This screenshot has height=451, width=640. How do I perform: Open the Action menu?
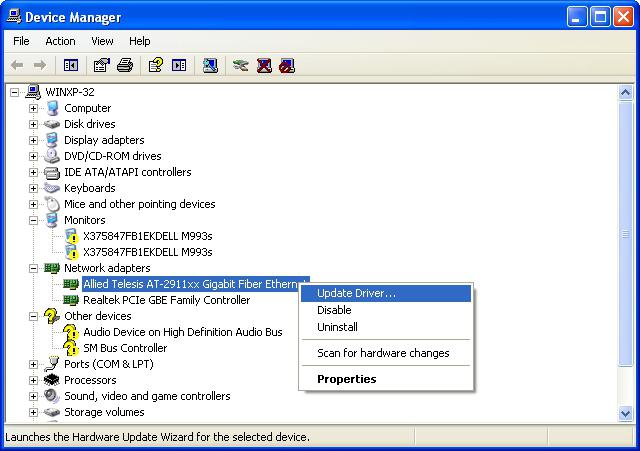[x=60, y=41]
